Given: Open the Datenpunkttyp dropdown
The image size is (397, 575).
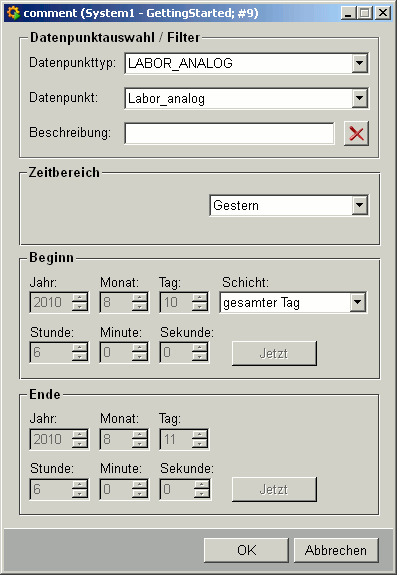Looking at the screenshot, I should (360, 63).
